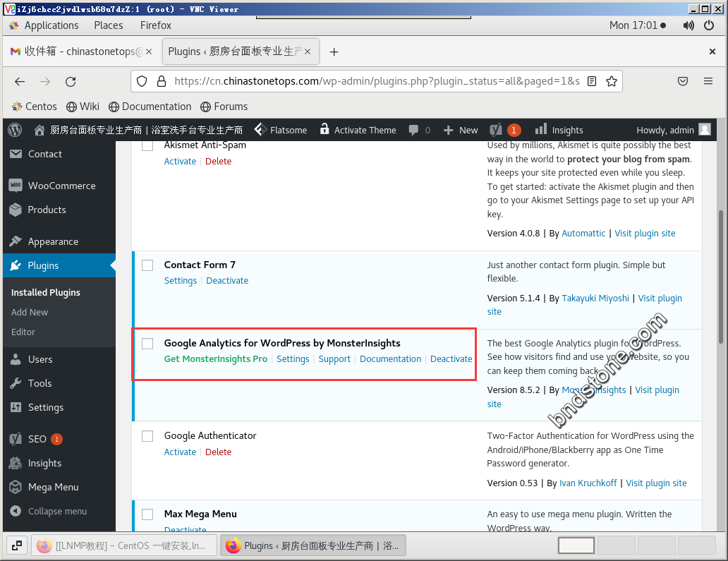Deactivate Contact Form 7
This screenshot has width=728, height=561.
[227, 281]
